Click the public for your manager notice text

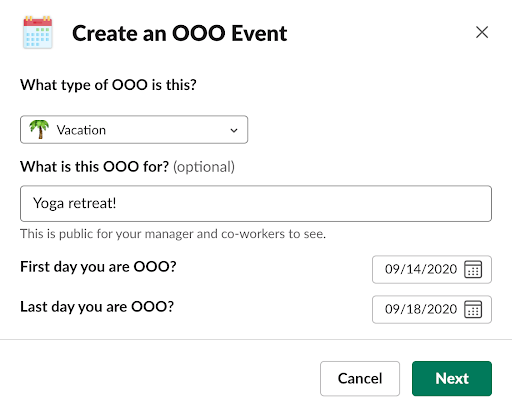pyautogui.click(x=173, y=234)
